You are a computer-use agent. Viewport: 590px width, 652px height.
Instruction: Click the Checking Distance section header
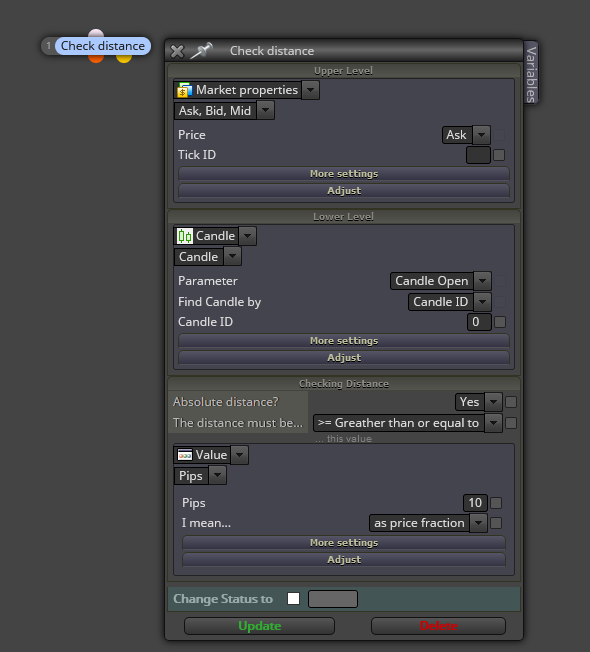pyautogui.click(x=343, y=383)
